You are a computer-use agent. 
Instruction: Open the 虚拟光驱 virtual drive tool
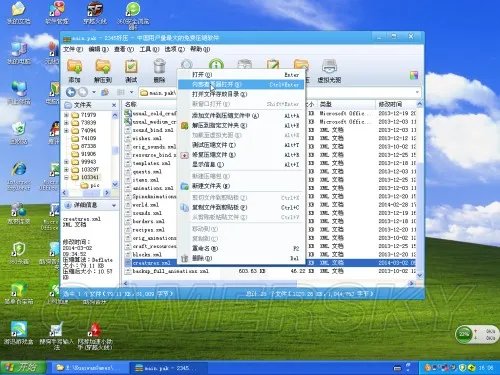point(329,71)
